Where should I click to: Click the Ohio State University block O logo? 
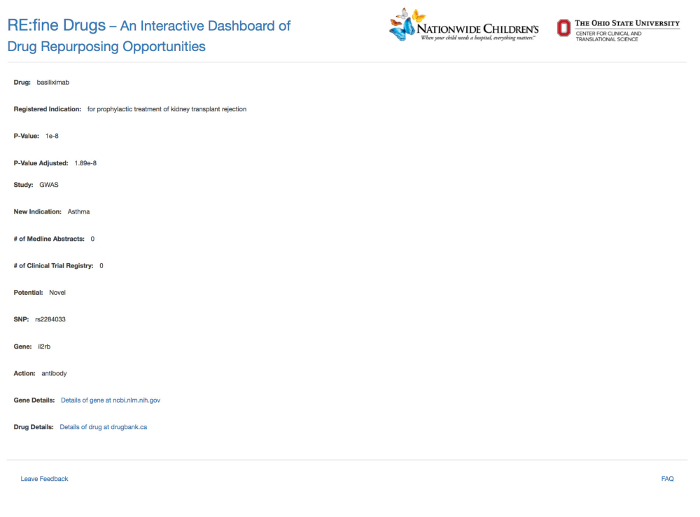pos(563,28)
